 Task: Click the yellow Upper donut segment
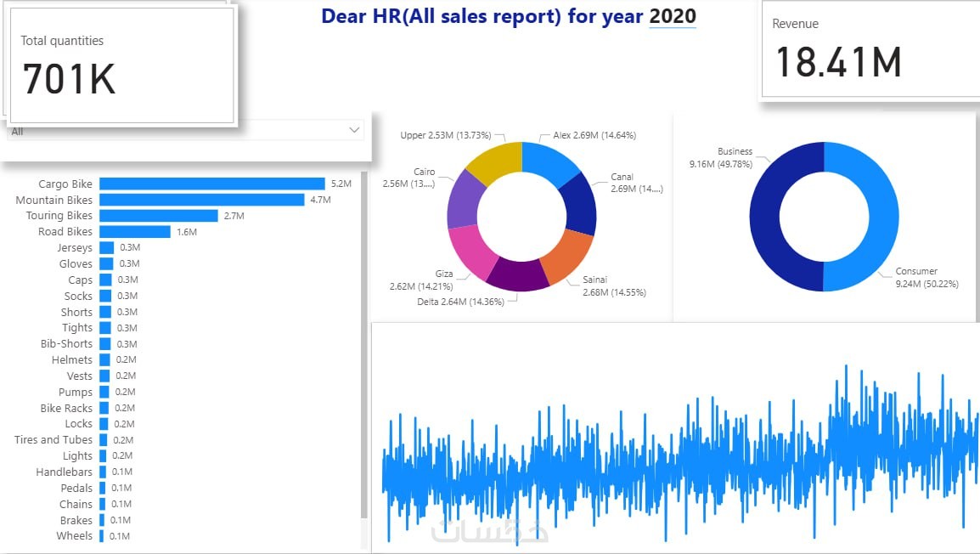(496, 161)
